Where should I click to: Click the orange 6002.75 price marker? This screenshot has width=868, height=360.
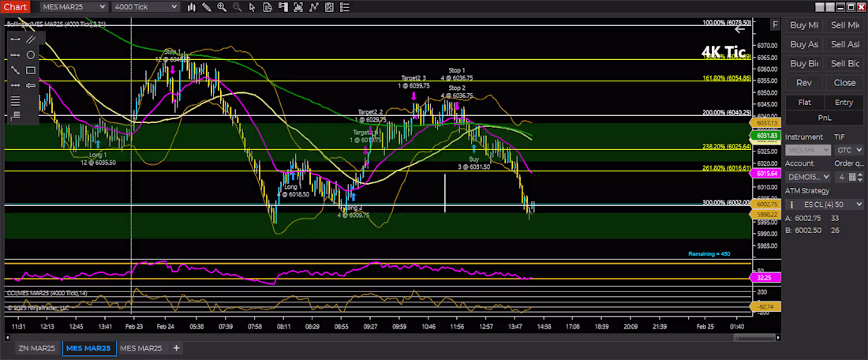pos(765,204)
